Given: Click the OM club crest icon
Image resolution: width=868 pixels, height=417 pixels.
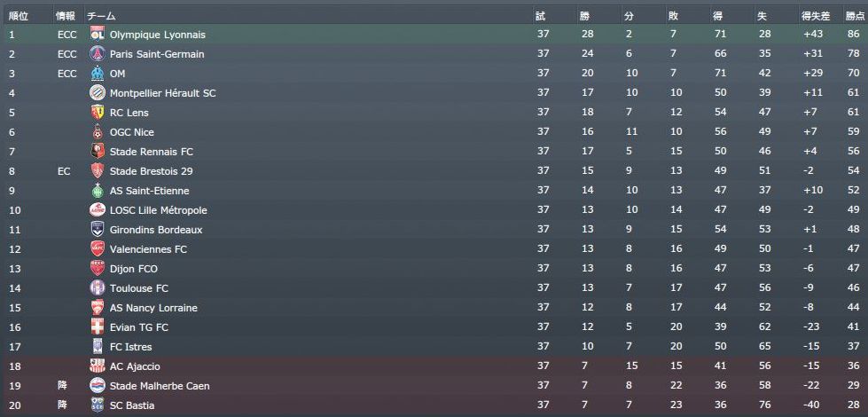Looking at the screenshot, I should point(98,74).
